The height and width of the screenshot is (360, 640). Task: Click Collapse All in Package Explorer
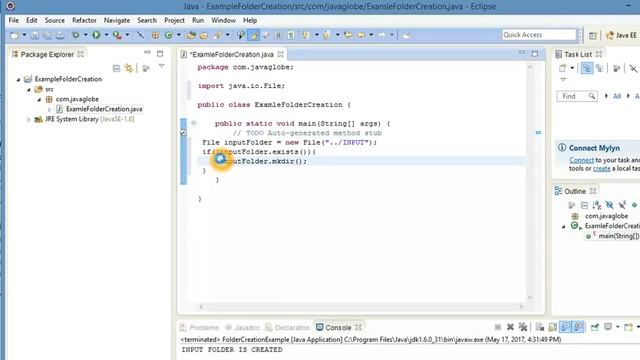click(116, 68)
